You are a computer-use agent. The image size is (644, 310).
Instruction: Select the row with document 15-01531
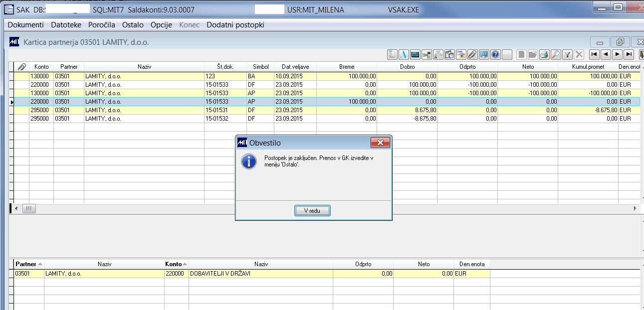327,110
